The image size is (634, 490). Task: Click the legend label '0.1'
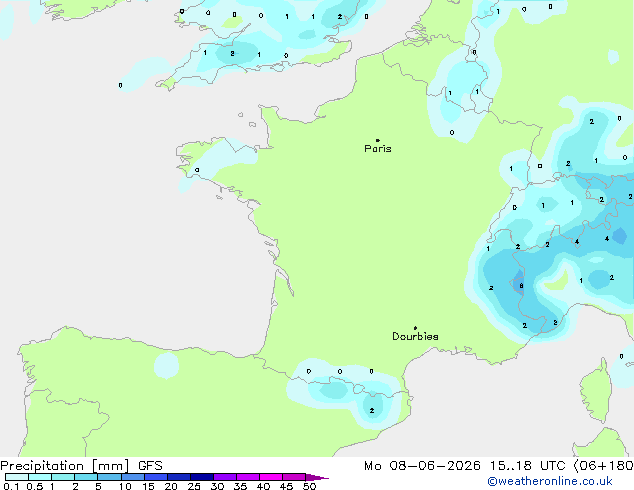[11, 486]
